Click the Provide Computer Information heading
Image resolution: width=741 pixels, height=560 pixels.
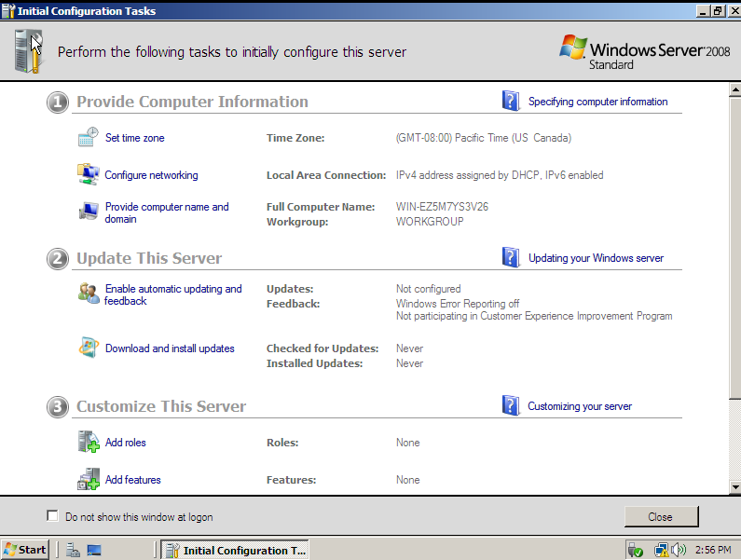click(192, 102)
